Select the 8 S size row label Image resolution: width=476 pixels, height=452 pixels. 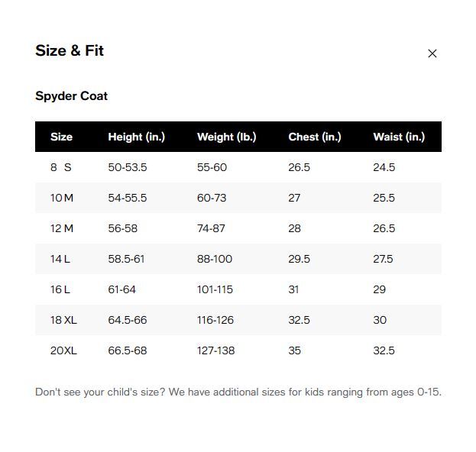[x=61, y=167]
